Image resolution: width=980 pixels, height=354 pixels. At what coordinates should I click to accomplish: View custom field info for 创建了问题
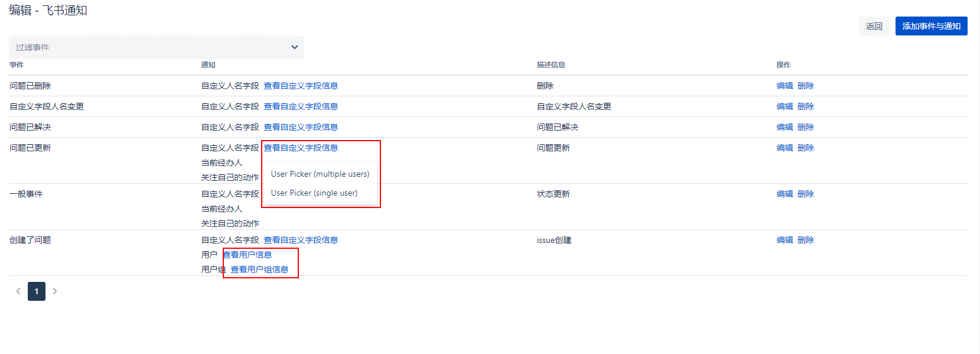point(301,240)
